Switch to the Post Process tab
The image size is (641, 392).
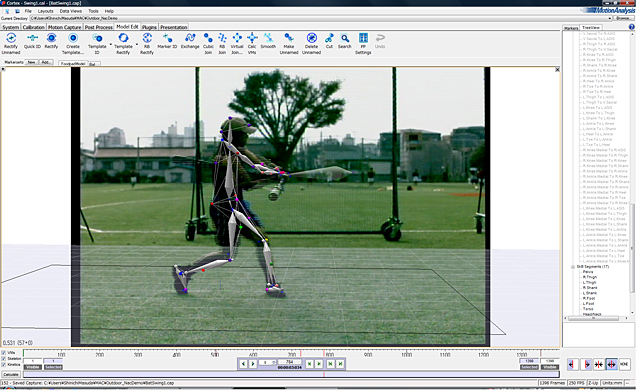99,27
